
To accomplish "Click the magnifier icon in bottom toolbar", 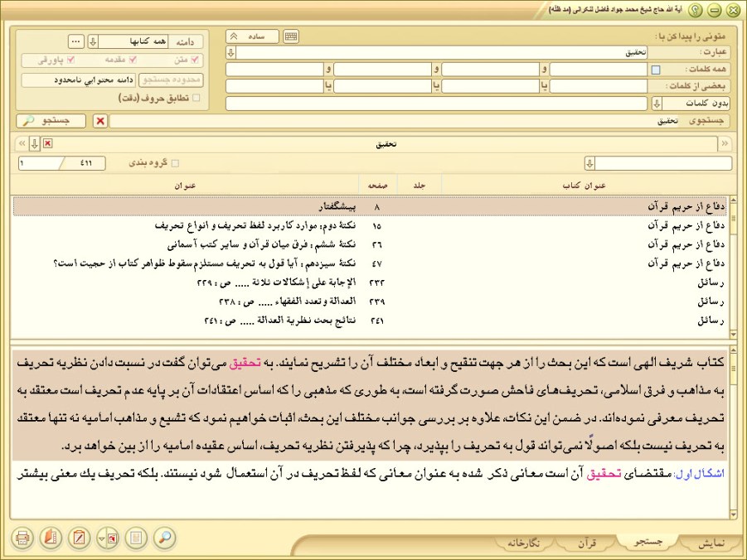I will 165,538.
